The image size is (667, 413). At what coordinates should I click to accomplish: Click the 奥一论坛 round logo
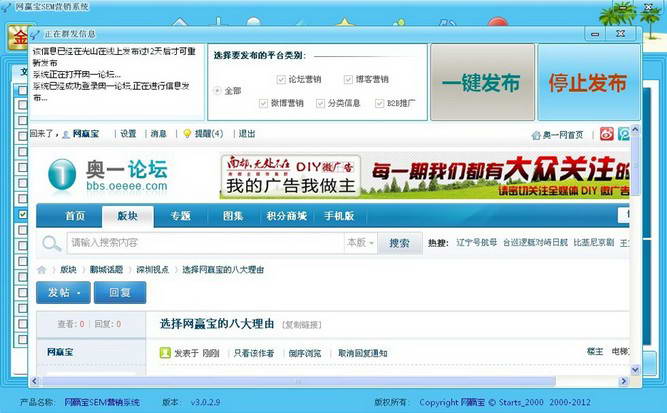coord(62,174)
